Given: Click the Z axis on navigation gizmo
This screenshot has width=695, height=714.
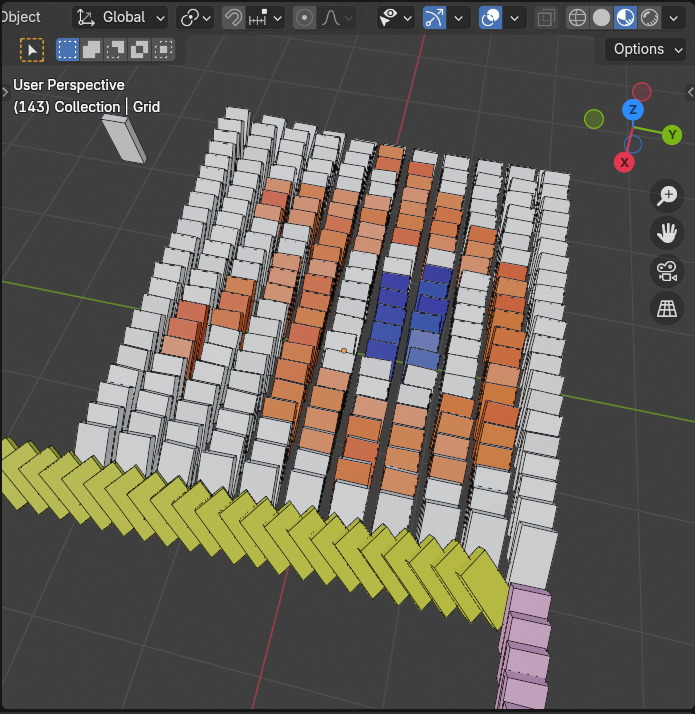Looking at the screenshot, I should coord(633,110).
